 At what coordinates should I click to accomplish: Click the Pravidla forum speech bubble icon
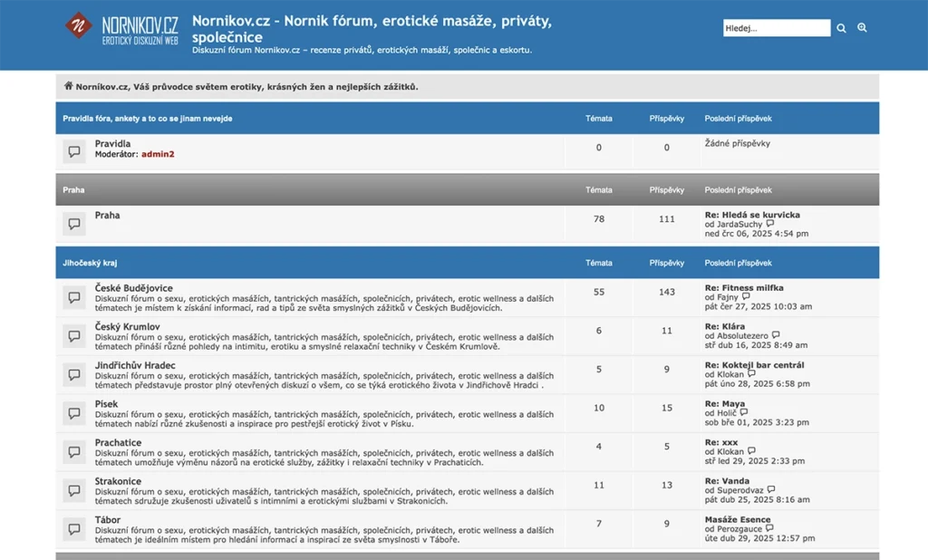click(74, 151)
